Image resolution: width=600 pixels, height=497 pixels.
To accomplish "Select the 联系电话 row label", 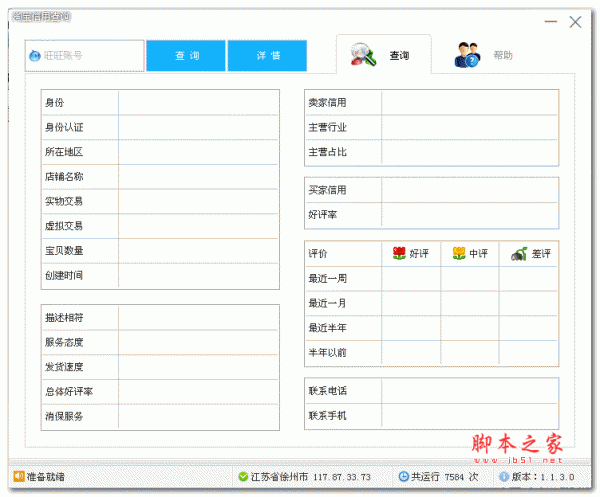I will click(x=328, y=391).
